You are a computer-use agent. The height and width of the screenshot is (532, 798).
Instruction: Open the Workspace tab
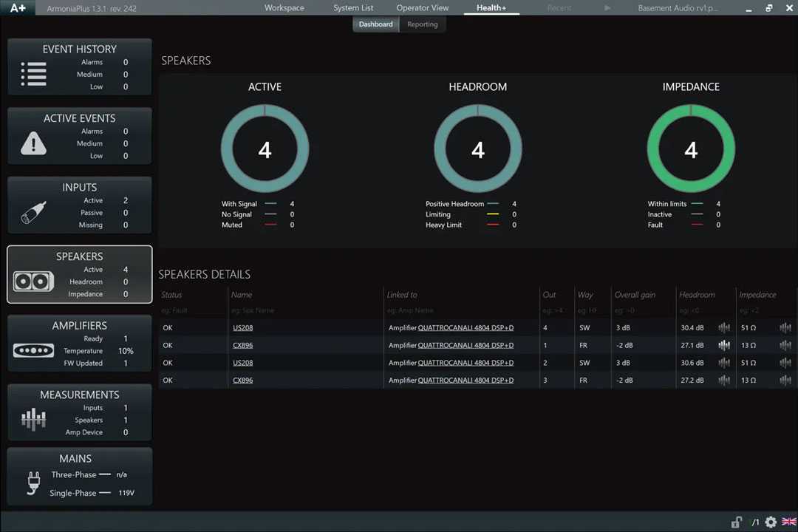pos(284,8)
